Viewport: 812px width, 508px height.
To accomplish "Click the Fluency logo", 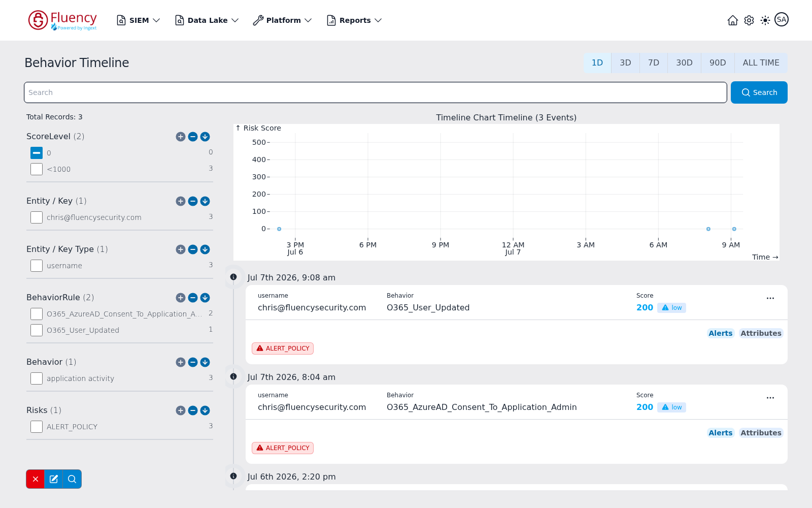I will pyautogui.click(x=62, y=20).
